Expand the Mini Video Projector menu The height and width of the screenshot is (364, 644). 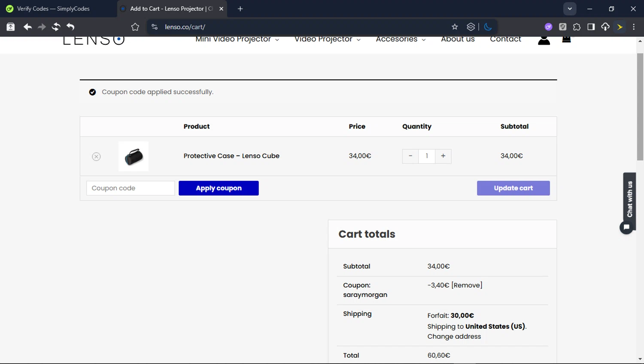coord(237,39)
